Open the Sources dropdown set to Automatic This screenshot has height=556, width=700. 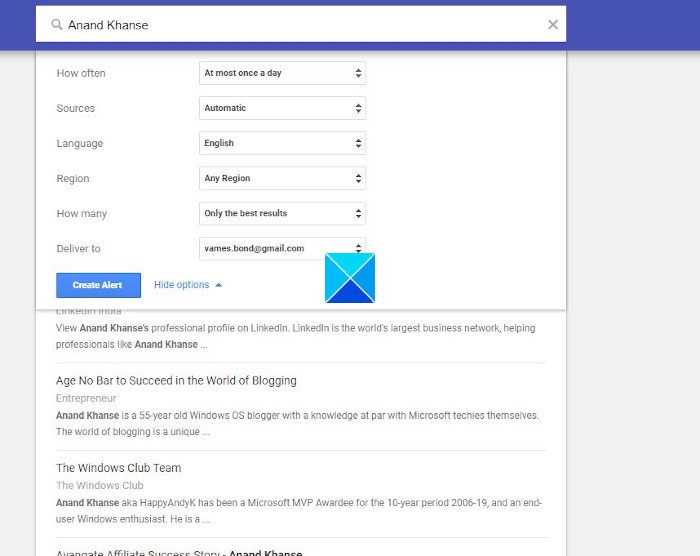[x=283, y=108]
